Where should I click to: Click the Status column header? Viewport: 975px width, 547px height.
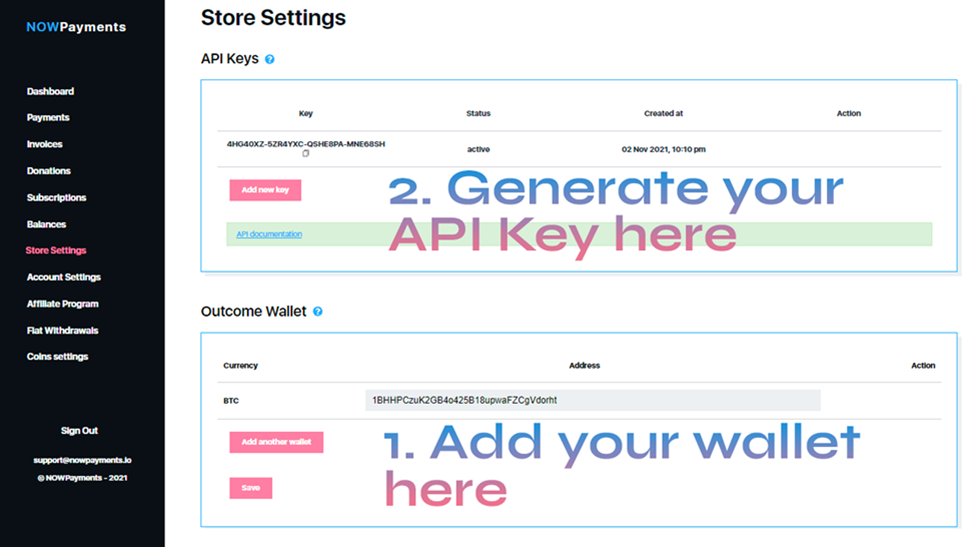pyautogui.click(x=478, y=114)
